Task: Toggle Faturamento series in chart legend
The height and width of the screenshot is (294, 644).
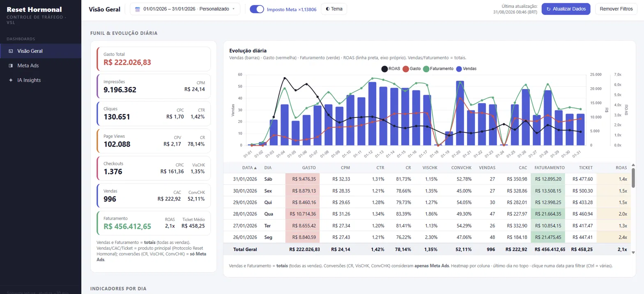Action: pyautogui.click(x=438, y=69)
